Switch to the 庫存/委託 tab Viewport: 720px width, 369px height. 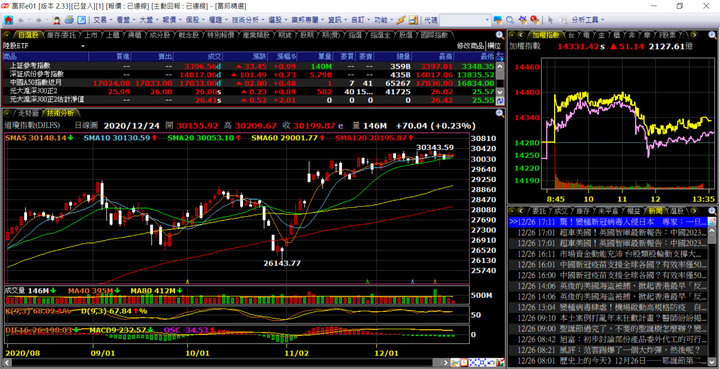[62, 35]
